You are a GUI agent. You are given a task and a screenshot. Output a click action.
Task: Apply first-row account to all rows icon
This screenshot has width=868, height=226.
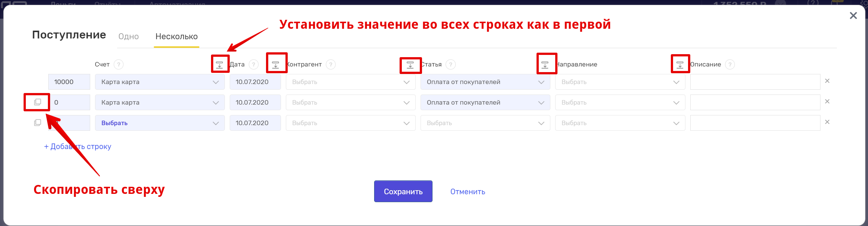tap(220, 65)
